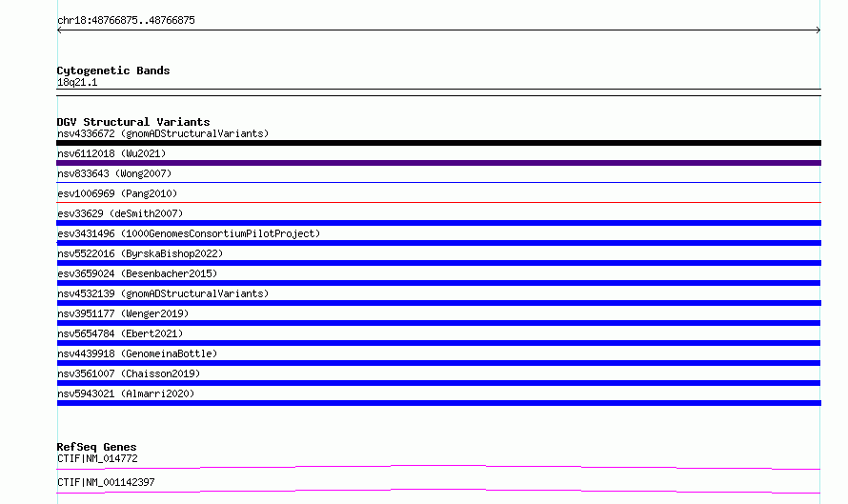Click the purple bar under nsv6112018
The height and width of the screenshot is (504, 848).
438,163
